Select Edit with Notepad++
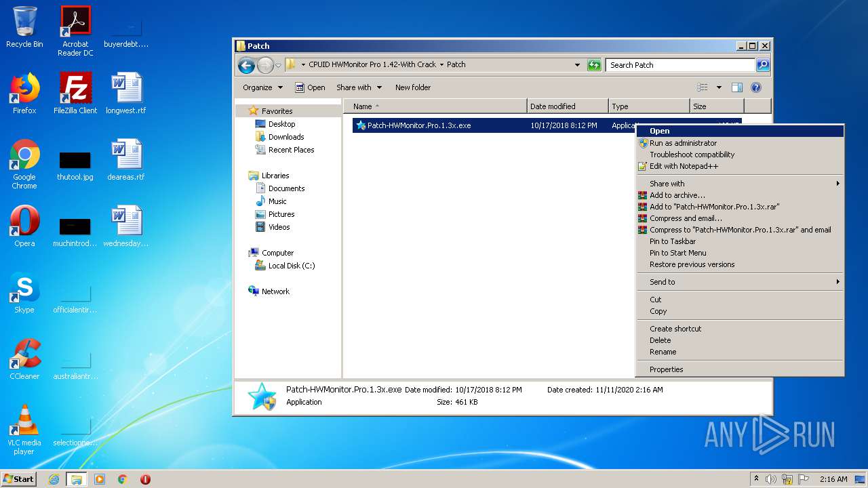 click(x=740, y=166)
